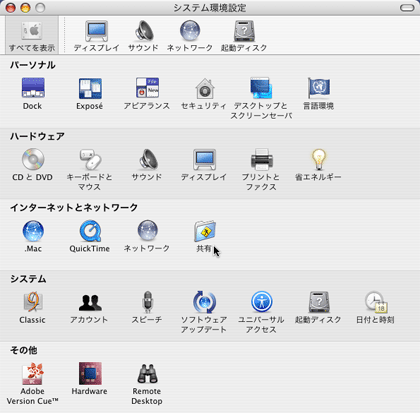This screenshot has height=413, width=420.
Task: Open ソフトウェアアップデート preferences
Action: pyautogui.click(x=204, y=302)
